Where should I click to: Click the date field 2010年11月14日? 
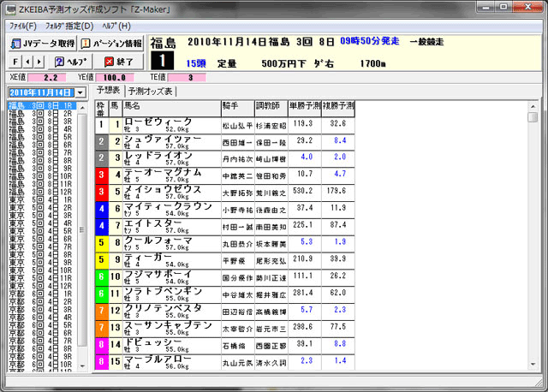41,92
